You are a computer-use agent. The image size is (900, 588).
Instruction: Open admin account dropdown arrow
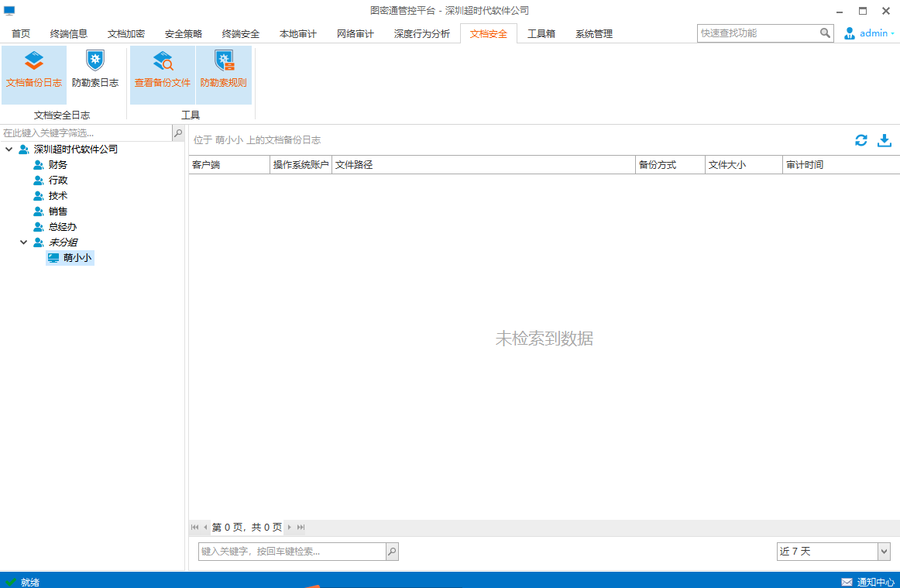(892, 34)
